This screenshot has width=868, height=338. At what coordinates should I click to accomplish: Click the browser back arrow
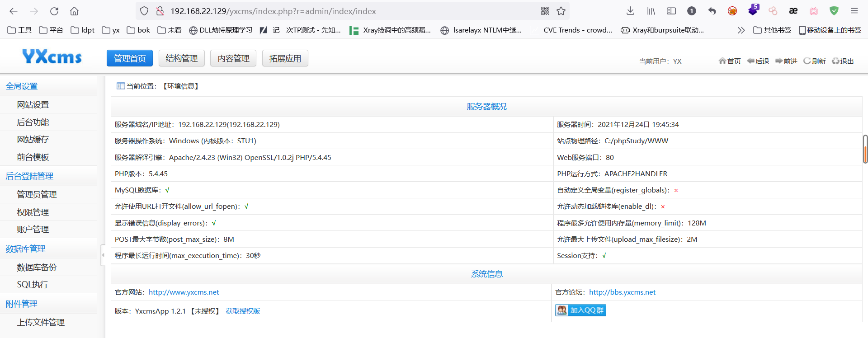click(14, 11)
